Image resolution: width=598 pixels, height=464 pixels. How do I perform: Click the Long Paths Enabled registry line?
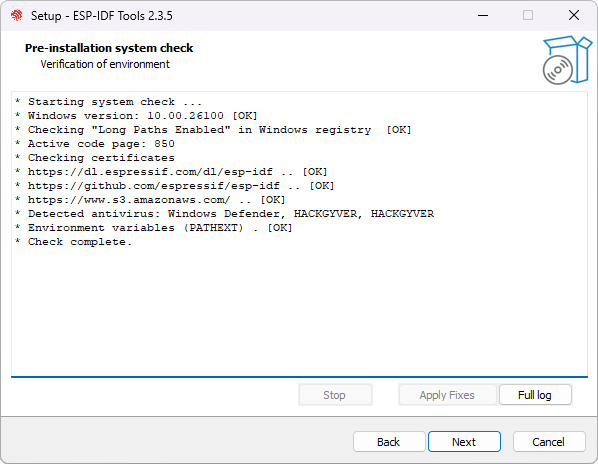coord(213,130)
